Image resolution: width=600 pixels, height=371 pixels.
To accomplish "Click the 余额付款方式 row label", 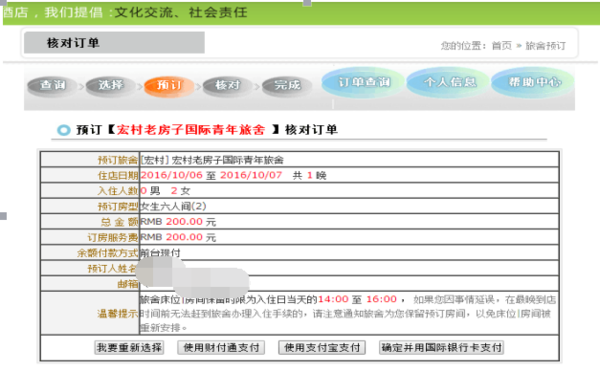I will point(107,253).
